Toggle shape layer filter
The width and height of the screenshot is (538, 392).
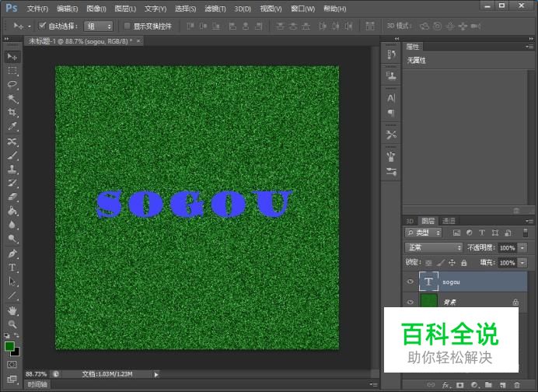pos(494,233)
